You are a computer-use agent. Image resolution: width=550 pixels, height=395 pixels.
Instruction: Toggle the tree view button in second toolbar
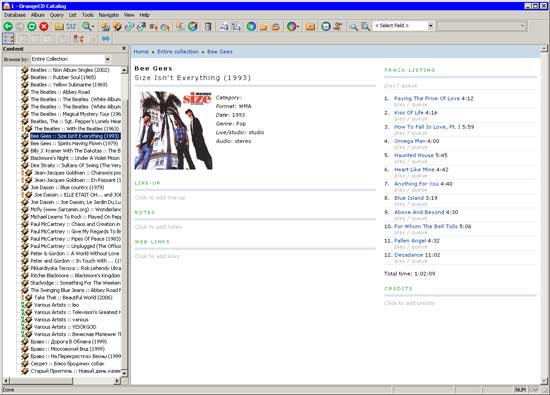coord(8,39)
